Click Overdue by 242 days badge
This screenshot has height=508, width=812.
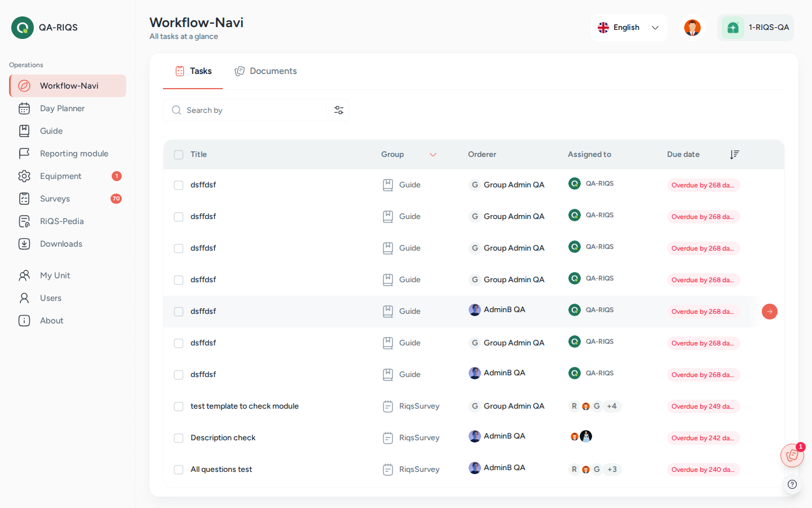[703, 438]
